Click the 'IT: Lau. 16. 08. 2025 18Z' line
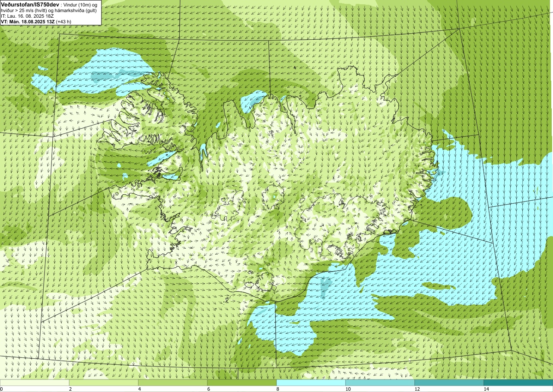Viewport: 553px width, 392px height. [x=27, y=16]
